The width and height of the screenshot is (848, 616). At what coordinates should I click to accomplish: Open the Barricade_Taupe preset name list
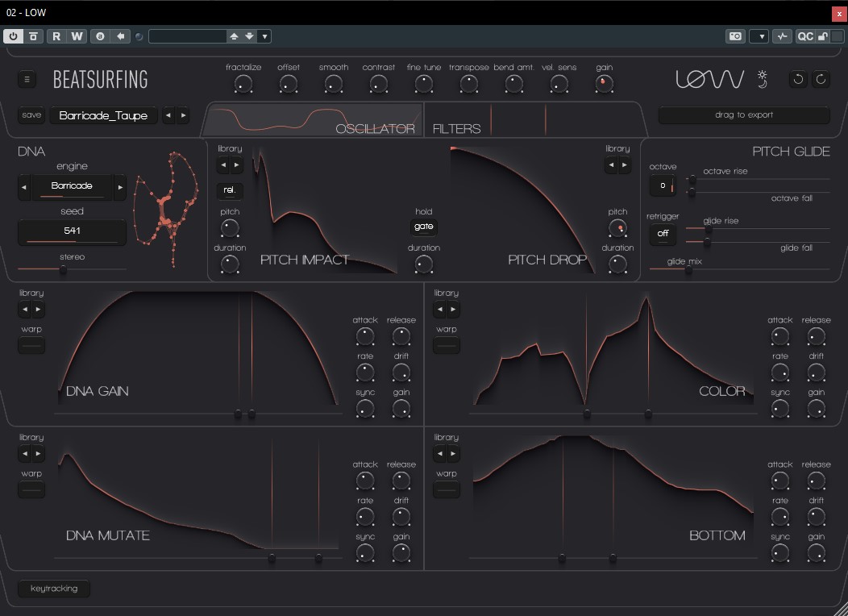103,116
